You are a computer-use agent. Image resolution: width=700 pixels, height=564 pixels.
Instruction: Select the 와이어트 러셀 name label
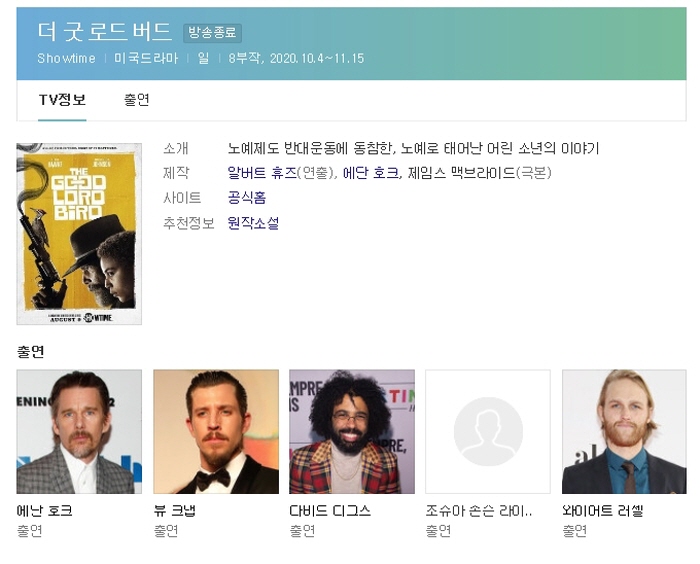602,510
